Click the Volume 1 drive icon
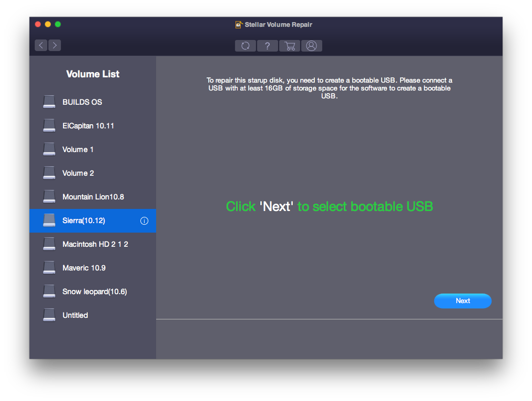 pos(49,149)
